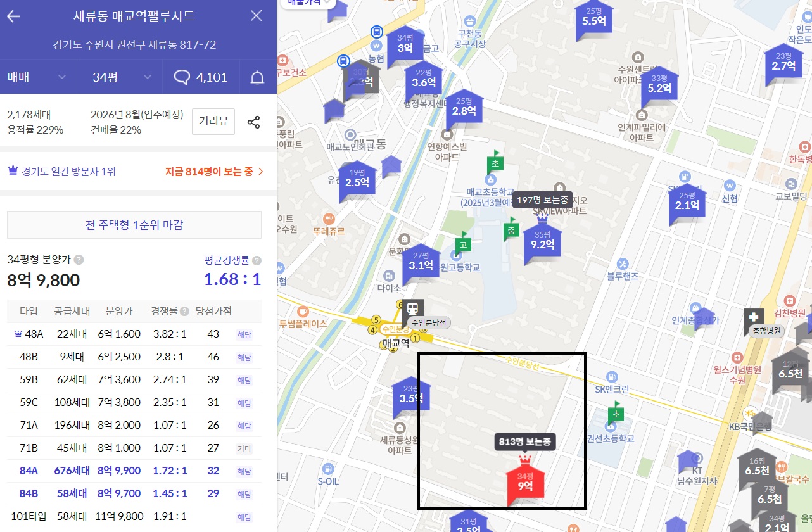Image resolution: width=812 pixels, height=532 pixels.
Task: Select the gray 7평 6.5천 marker
Action: (x=769, y=497)
